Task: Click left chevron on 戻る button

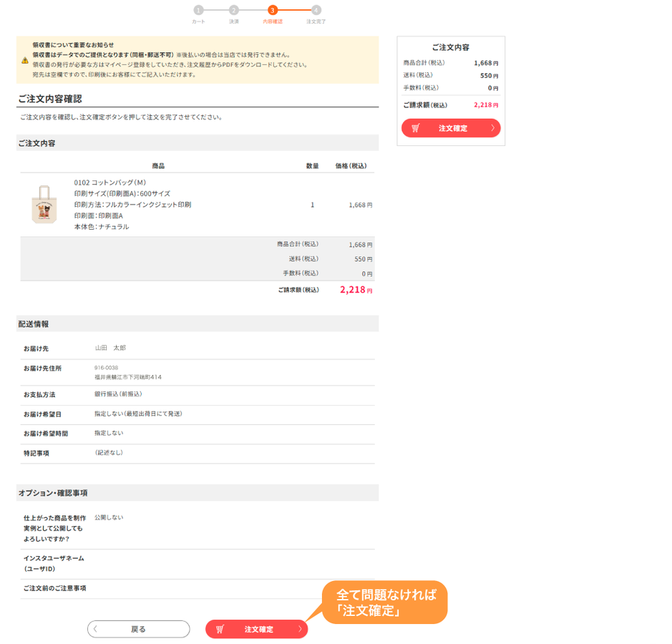Action: click(96, 630)
